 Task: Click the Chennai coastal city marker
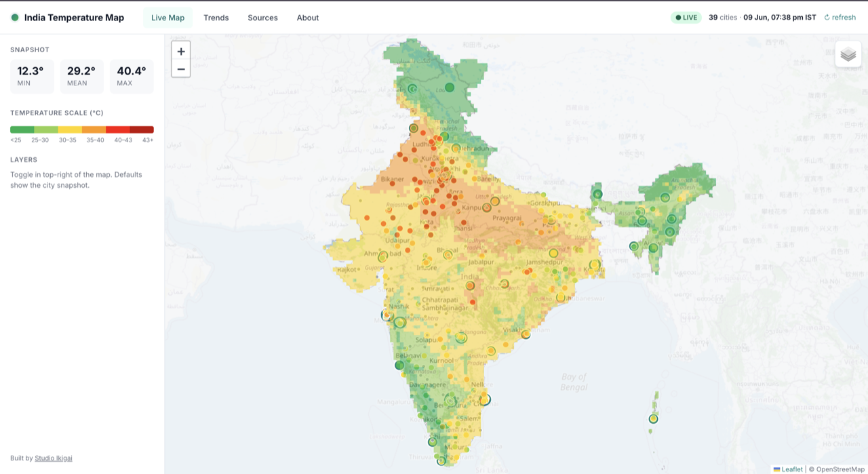tap(484, 400)
